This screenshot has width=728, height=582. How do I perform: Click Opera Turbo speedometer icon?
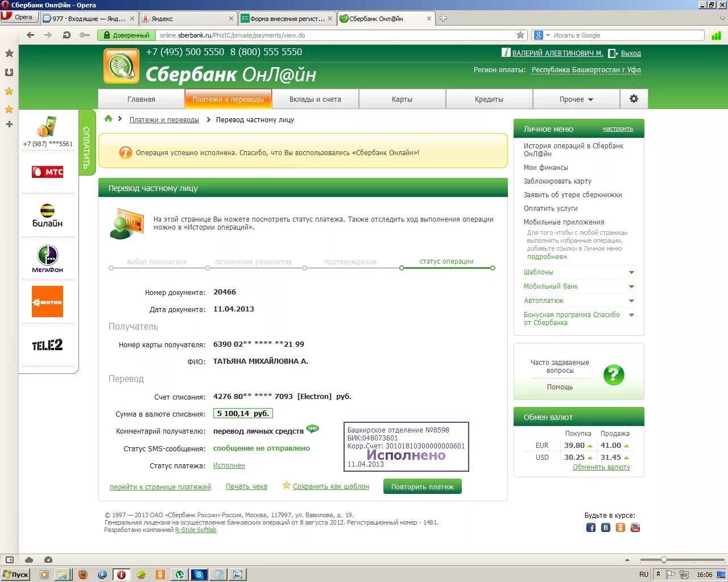point(48,560)
